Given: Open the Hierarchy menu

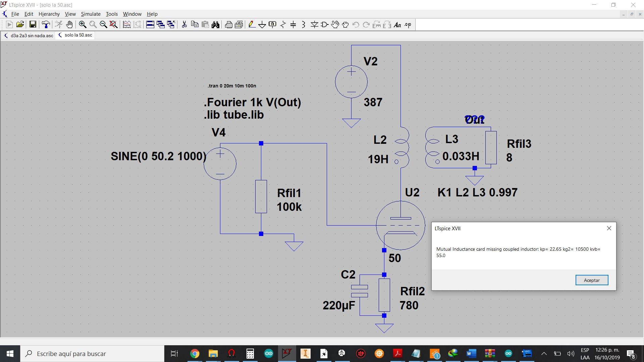Looking at the screenshot, I should click(49, 14).
